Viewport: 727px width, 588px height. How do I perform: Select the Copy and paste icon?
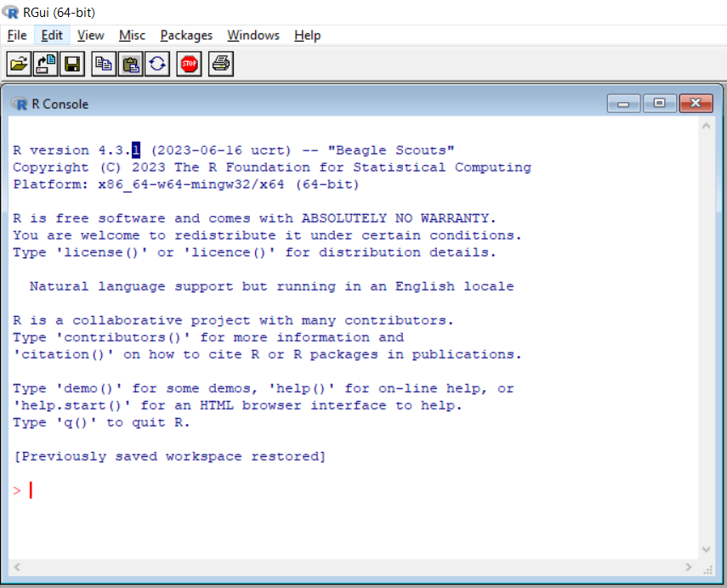tap(157, 64)
